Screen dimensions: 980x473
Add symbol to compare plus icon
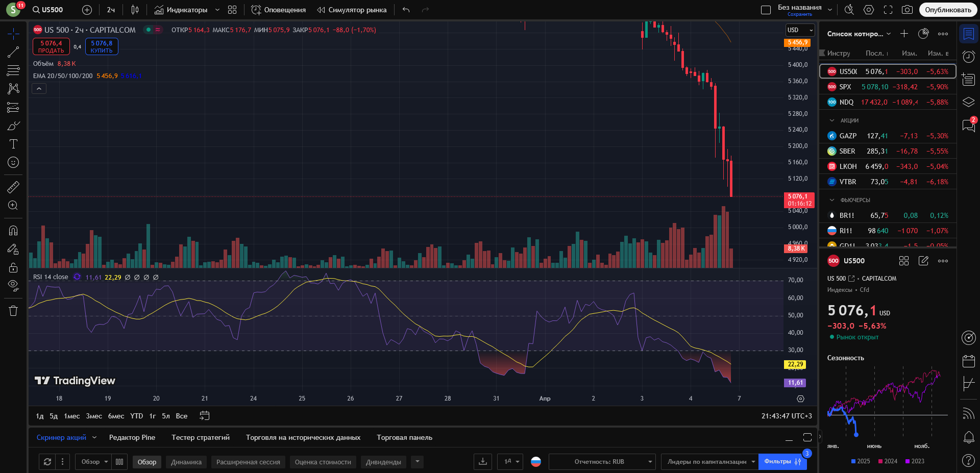(87, 10)
